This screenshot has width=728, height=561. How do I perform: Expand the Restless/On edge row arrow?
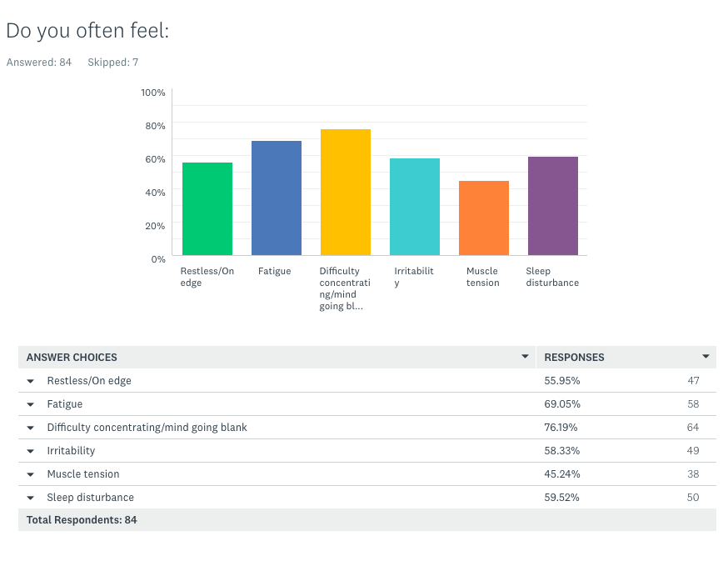(x=31, y=381)
